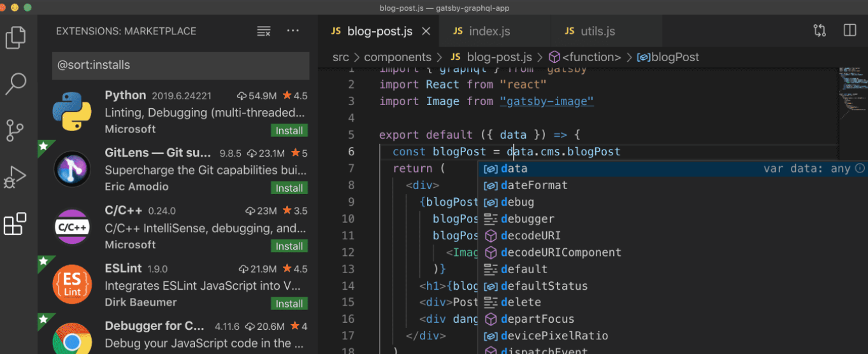Click the Debugger for Chrome logo
868x354 pixels.
(72, 339)
